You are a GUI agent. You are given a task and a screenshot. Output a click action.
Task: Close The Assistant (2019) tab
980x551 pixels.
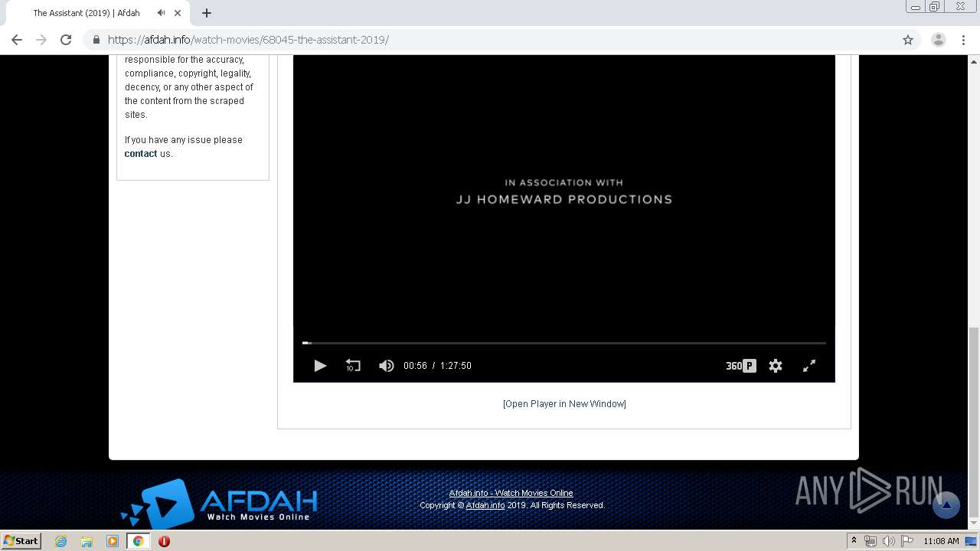pos(178,13)
